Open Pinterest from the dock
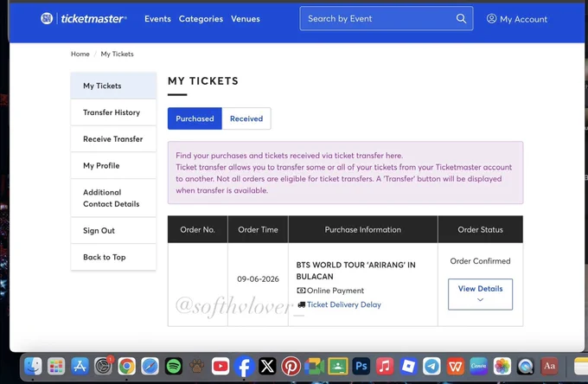This screenshot has width=588, height=384. [x=291, y=366]
